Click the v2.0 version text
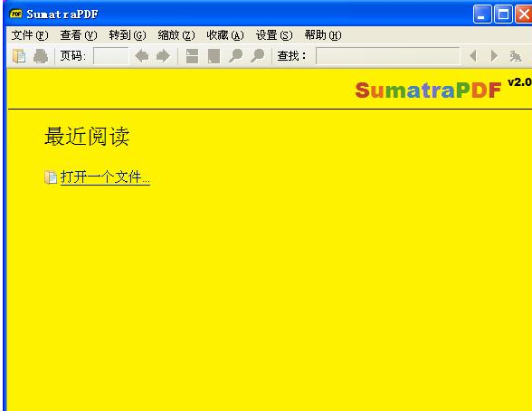The width and height of the screenshot is (532, 411). click(519, 82)
